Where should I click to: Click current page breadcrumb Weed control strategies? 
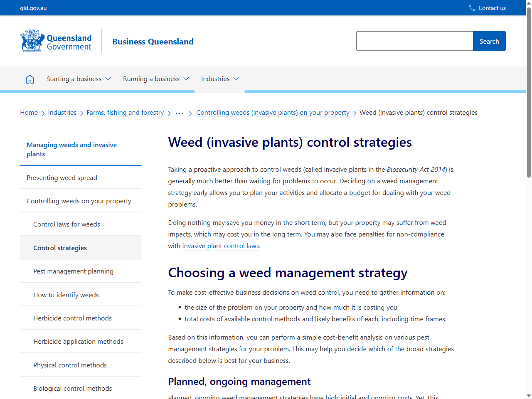pyautogui.click(x=419, y=113)
